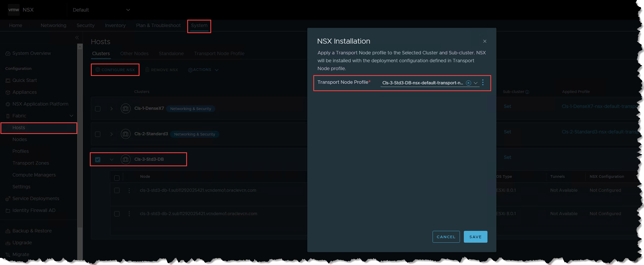Click the CONFIGURE NSX button
The width and height of the screenshot is (644, 265).
tap(115, 70)
